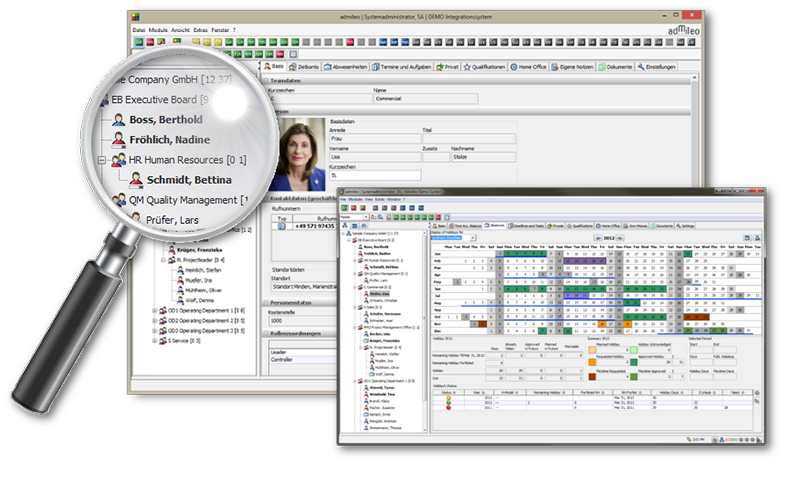Click the phone type icon in Rufnummern table
This screenshot has width=800, height=483.
tap(282, 226)
